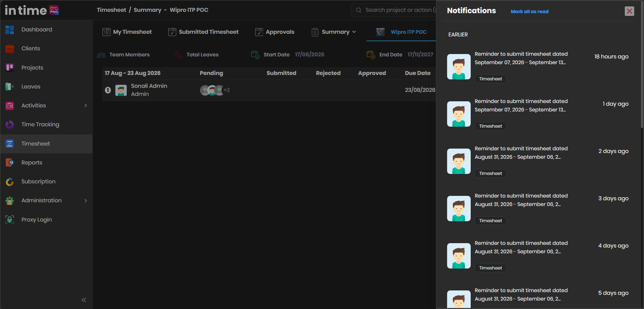This screenshot has width=644, height=309.
Task: Open the Timesheet item in sidebar
Action: pos(47,144)
